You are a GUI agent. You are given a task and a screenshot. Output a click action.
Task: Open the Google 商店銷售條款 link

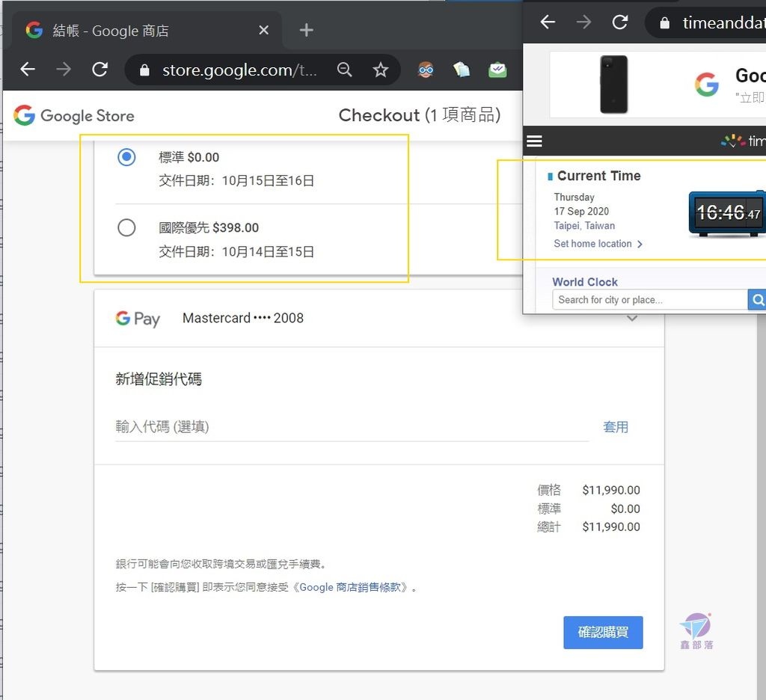[x=350, y=587]
